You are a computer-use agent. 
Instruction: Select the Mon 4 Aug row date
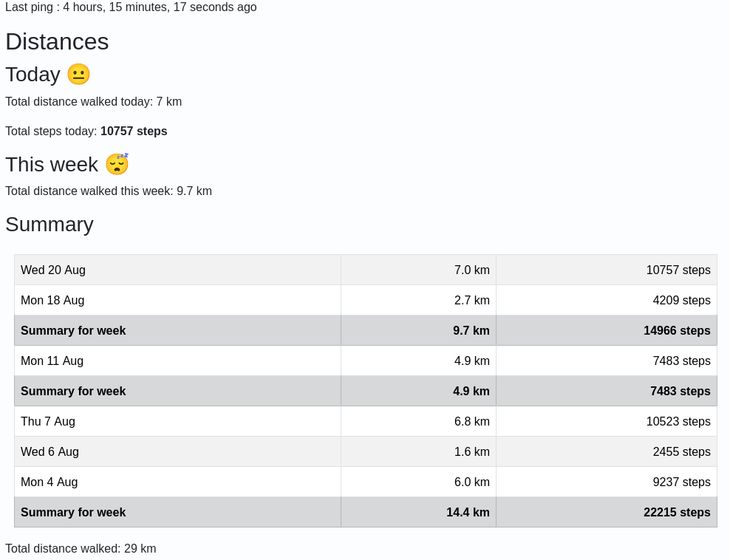point(50,482)
